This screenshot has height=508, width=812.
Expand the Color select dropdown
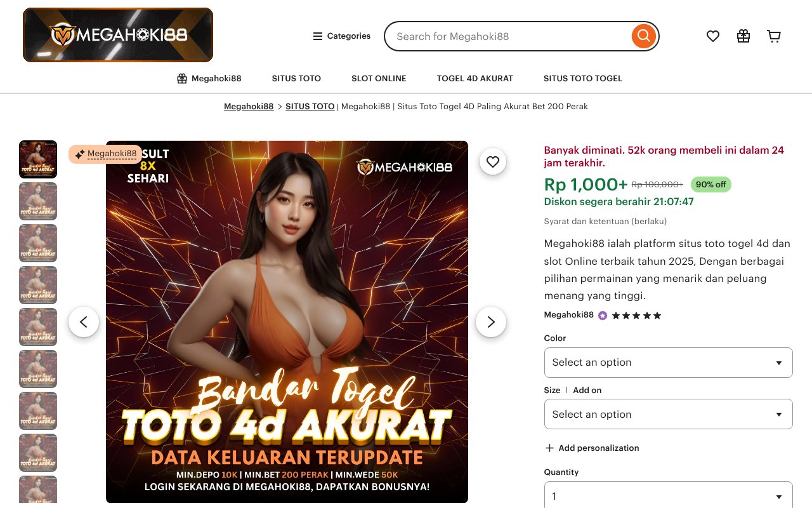(x=669, y=363)
